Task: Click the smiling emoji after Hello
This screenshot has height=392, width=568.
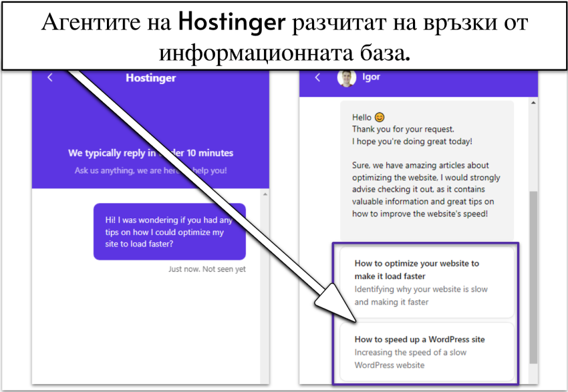Action: point(380,117)
